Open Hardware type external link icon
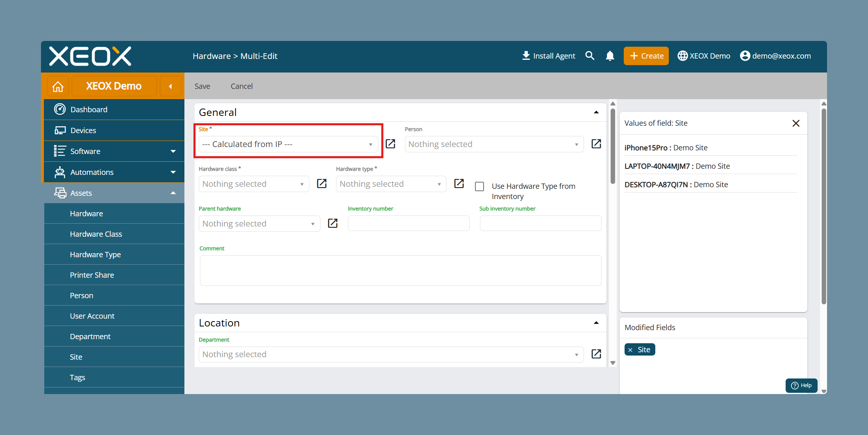This screenshot has height=435, width=868. click(459, 184)
